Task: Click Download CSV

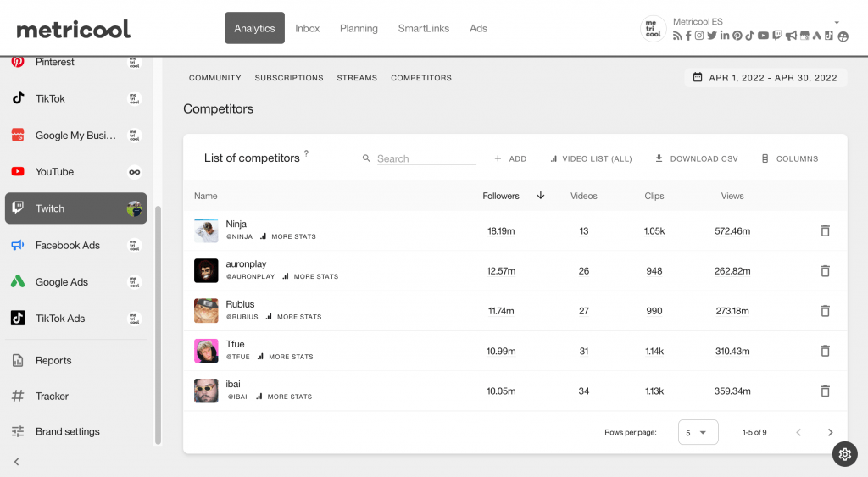Action: pyautogui.click(x=697, y=158)
